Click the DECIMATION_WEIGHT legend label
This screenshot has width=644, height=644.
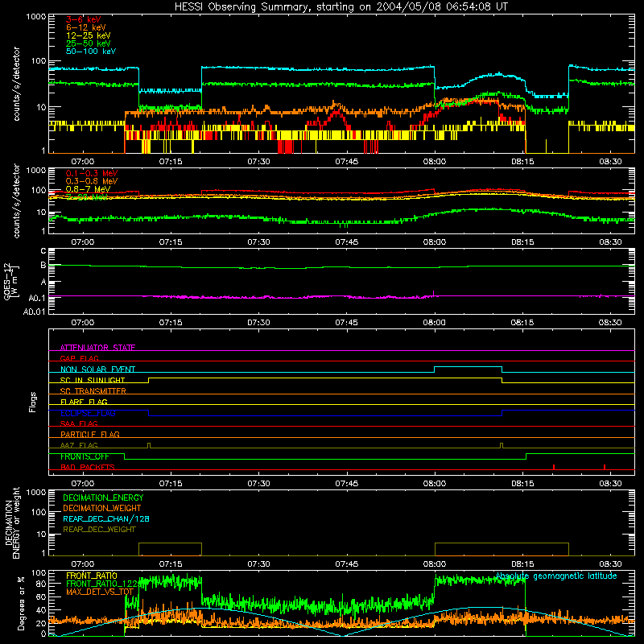(102, 508)
